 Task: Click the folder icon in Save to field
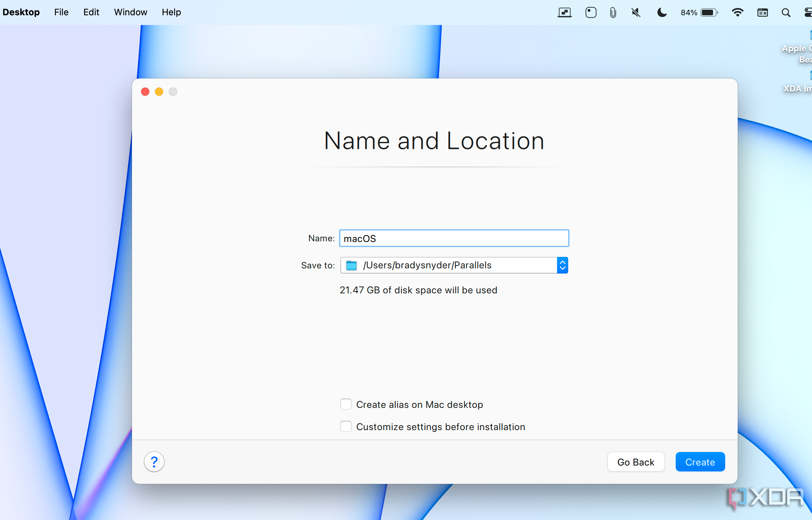point(351,266)
